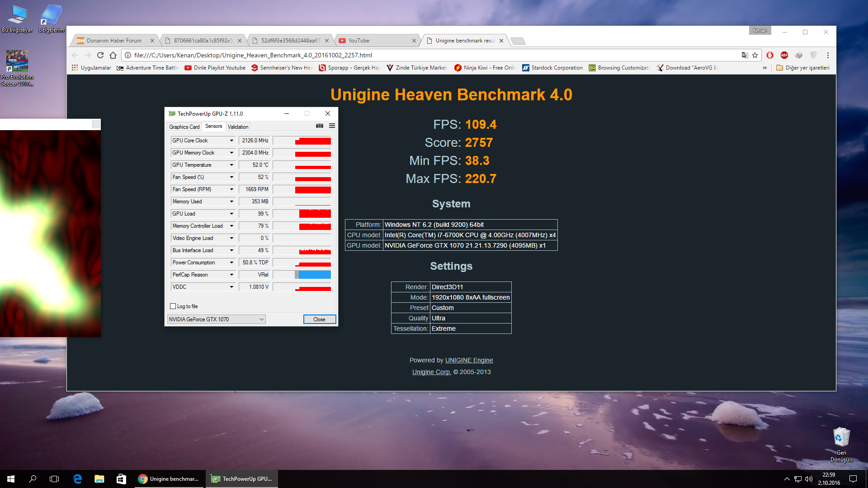Switch to the 8706661ca80a1c85f92e browser tab

pos(203,41)
